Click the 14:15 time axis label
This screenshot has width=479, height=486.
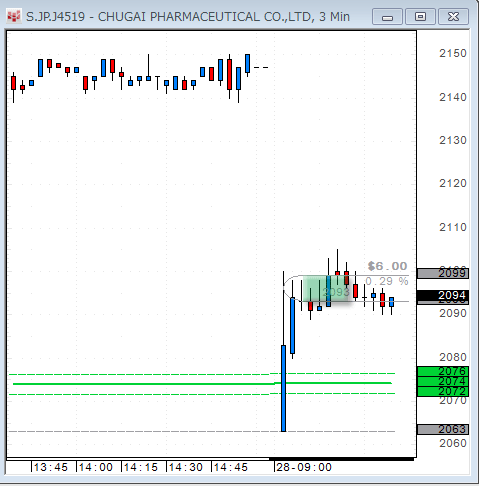(x=141, y=467)
